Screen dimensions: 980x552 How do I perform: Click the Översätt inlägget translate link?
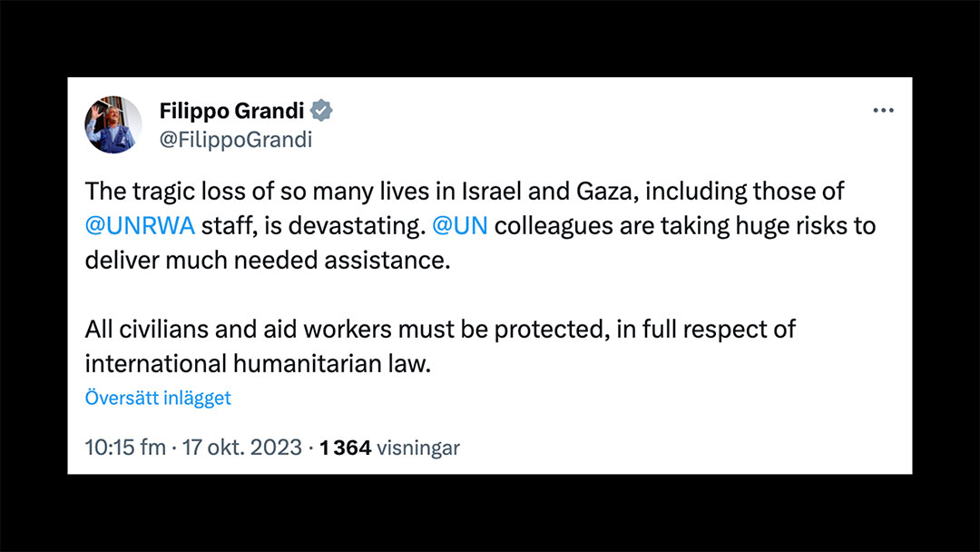[158, 398]
